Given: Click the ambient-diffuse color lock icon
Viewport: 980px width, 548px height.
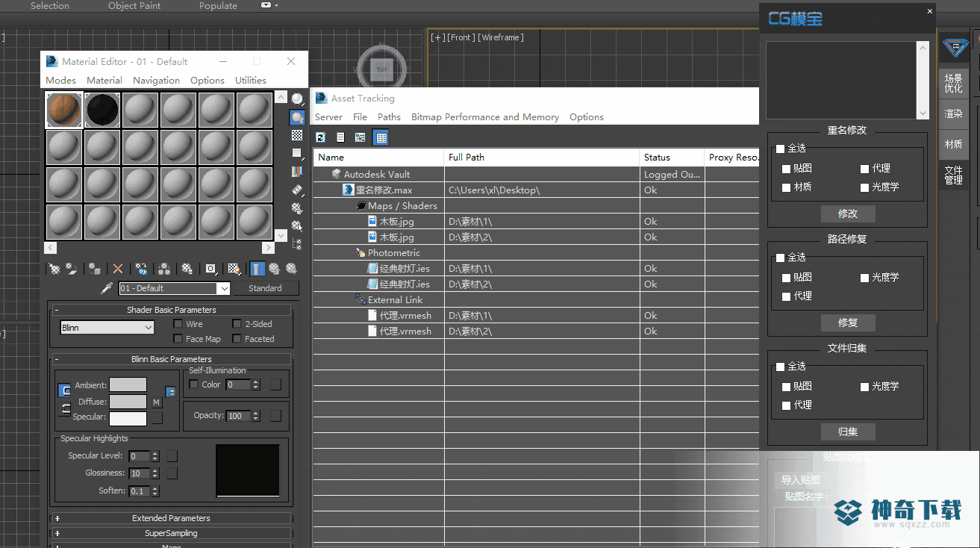Looking at the screenshot, I should pyautogui.click(x=65, y=390).
